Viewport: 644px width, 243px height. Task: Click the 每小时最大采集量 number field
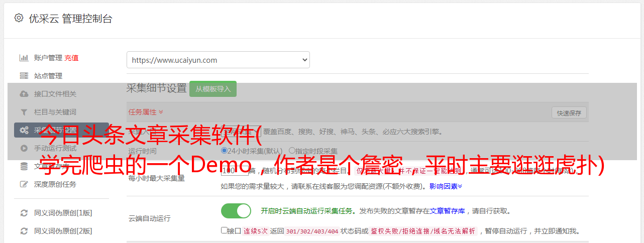click(235, 171)
